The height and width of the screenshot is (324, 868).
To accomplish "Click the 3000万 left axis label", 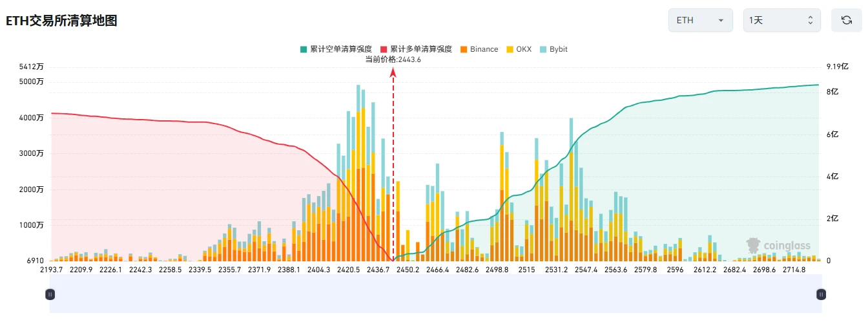I will coord(32,153).
